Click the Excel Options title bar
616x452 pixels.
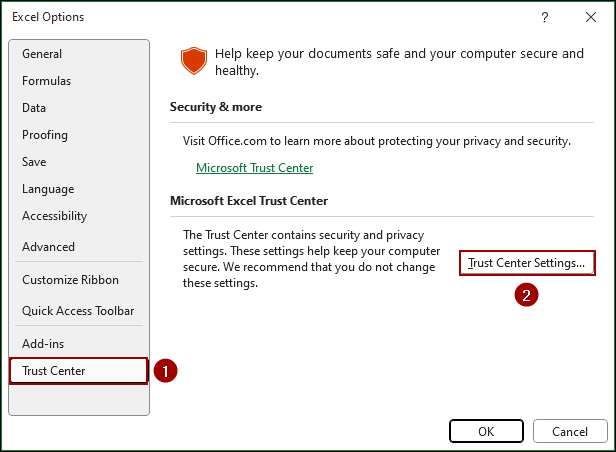tap(250, 17)
